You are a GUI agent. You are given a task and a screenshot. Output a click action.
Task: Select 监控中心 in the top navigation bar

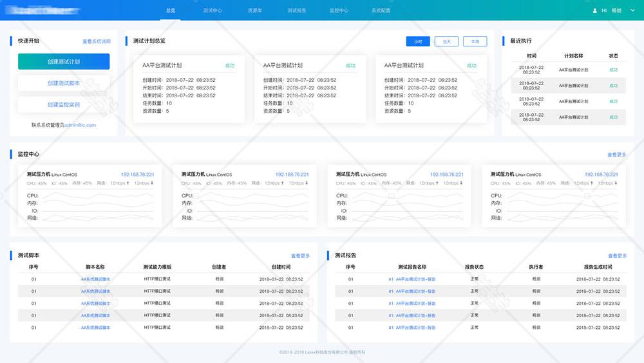339,11
